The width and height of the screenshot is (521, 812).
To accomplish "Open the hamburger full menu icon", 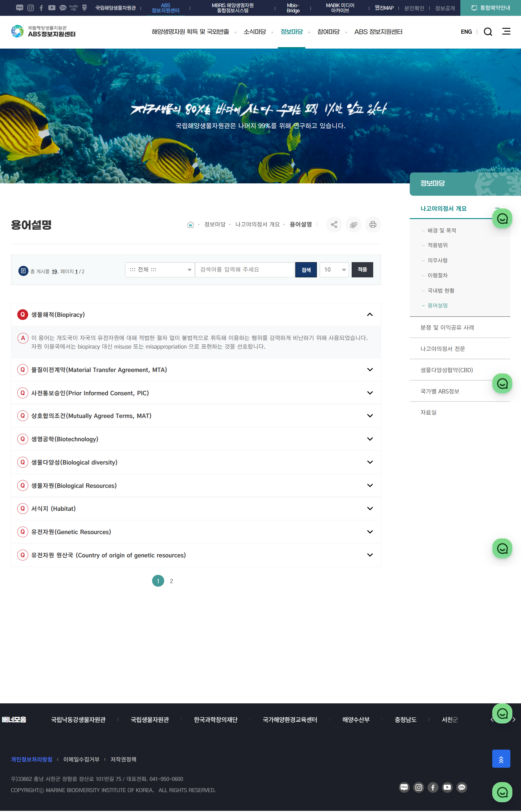I will coord(506,31).
